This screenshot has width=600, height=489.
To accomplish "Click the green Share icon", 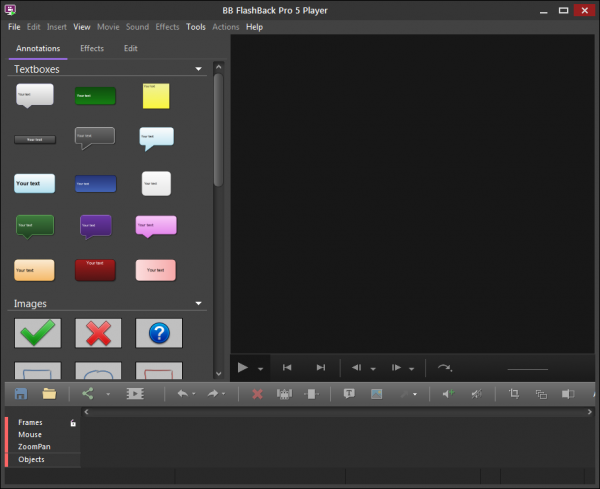I will [88, 394].
